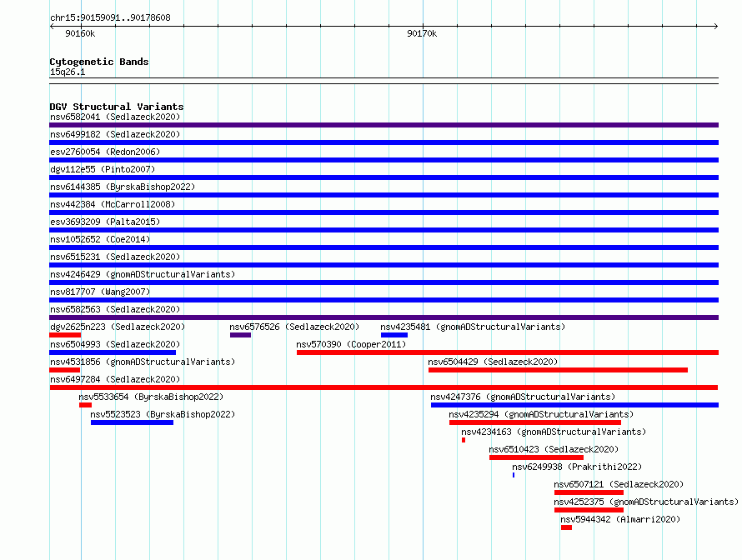Screen dimensions: 742x560
Task: Click the 90170k ruler position label
Action: coord(422,33)
